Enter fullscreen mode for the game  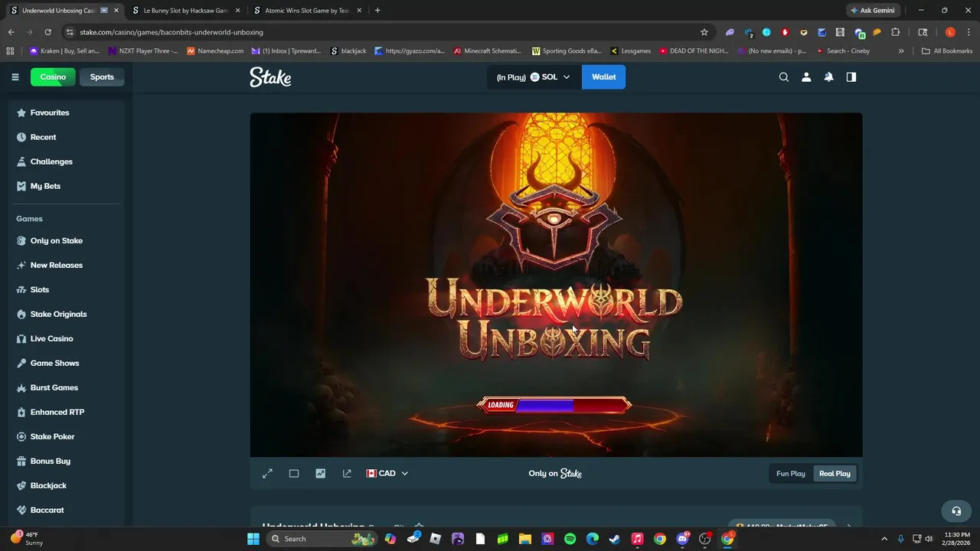coord(267,474)
